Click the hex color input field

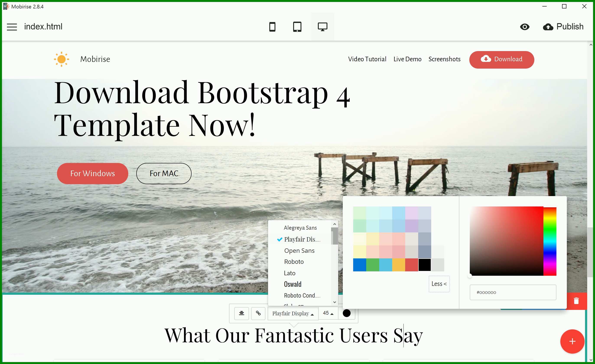click(x=513, y=292)
